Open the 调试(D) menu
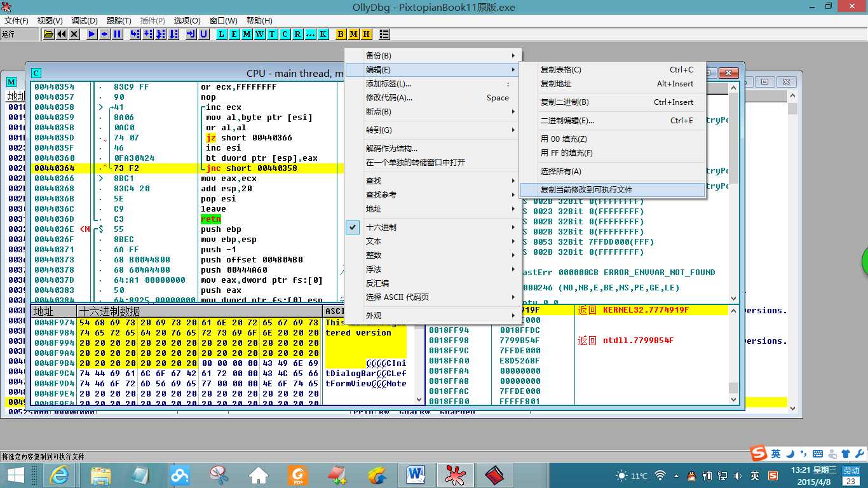868x488 pixels. click(x=85, y=21)
